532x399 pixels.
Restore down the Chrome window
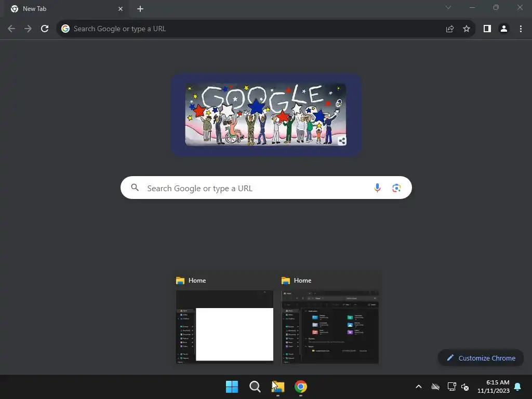(x=496, y=7)
